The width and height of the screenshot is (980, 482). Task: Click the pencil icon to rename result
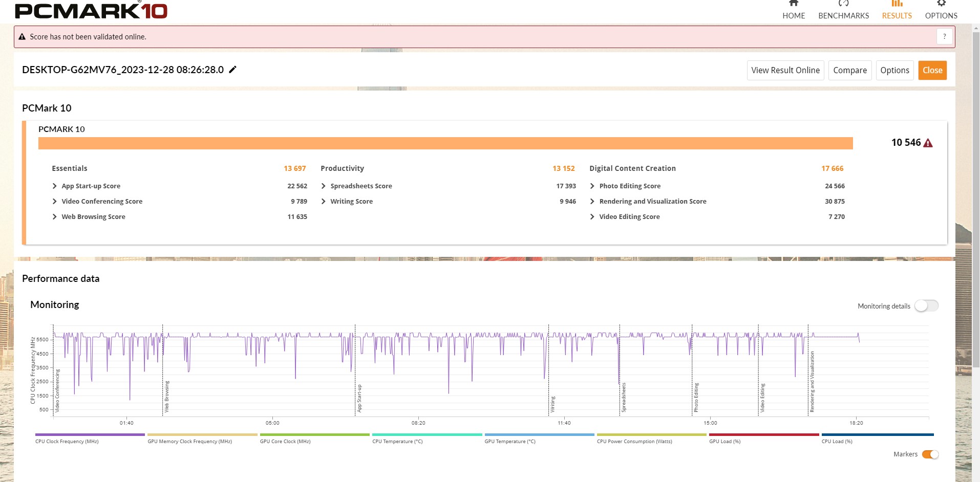[x=232, y=70]
